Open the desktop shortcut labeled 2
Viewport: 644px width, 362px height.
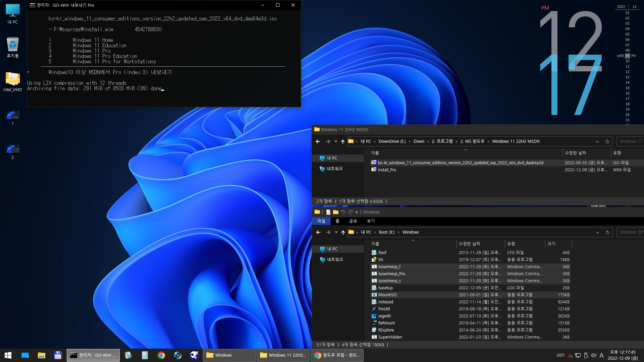(13, 152)
